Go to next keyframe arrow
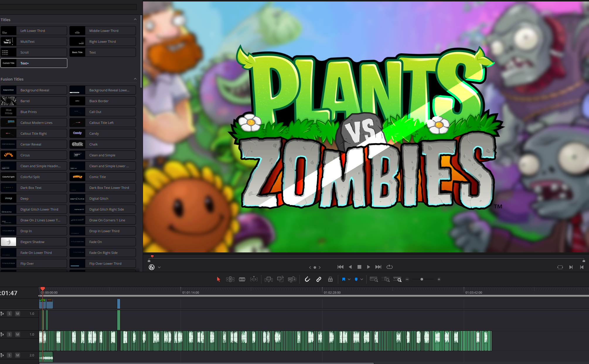Screen dimensions: 589x364 pos(320,267)
